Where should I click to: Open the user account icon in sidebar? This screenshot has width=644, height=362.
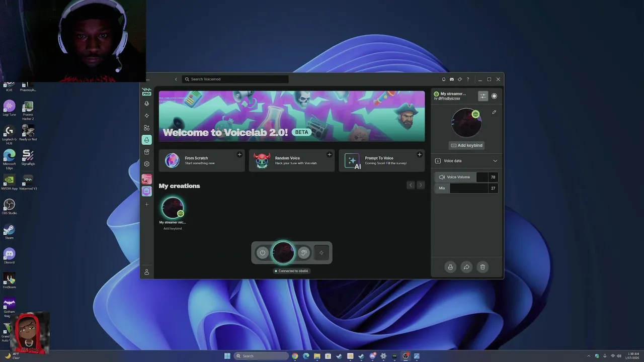pyautogui.click(x=146, y=272)
